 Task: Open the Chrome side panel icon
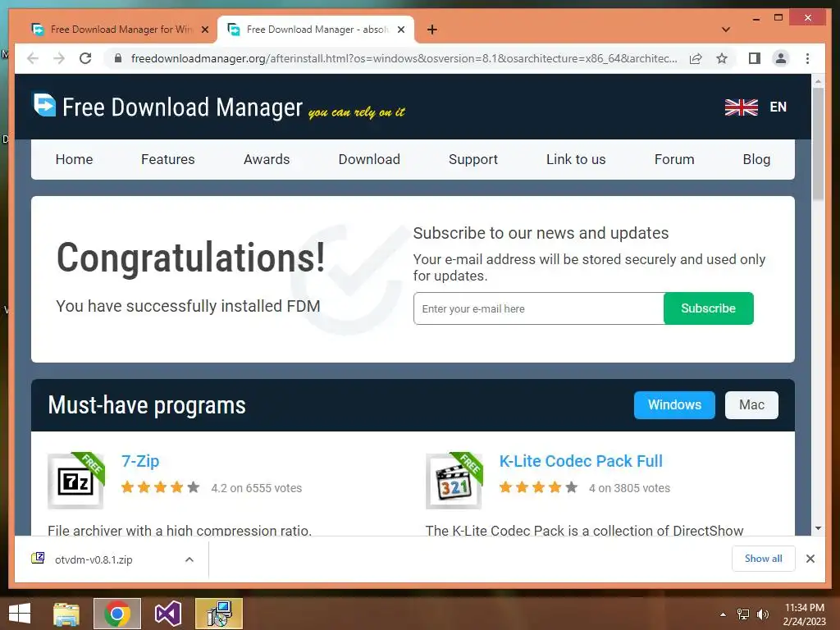pyautogui.click(x=755, y=58)
